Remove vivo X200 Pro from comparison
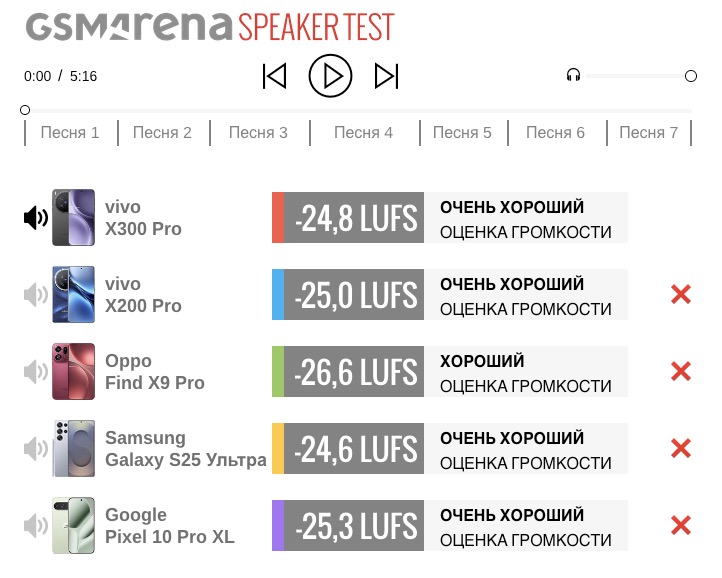The width and height of the screenshot is (722, 578). pos(681,294)
